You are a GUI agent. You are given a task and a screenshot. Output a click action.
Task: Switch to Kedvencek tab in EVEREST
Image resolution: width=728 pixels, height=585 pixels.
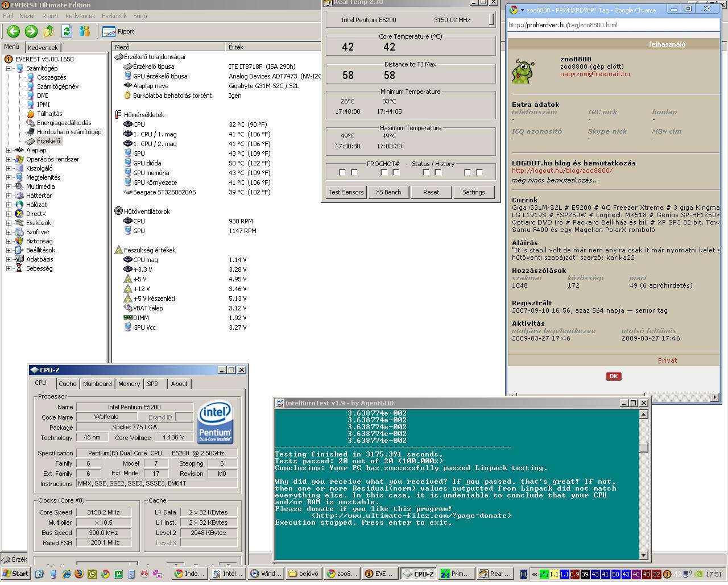[x=43, y=48]
